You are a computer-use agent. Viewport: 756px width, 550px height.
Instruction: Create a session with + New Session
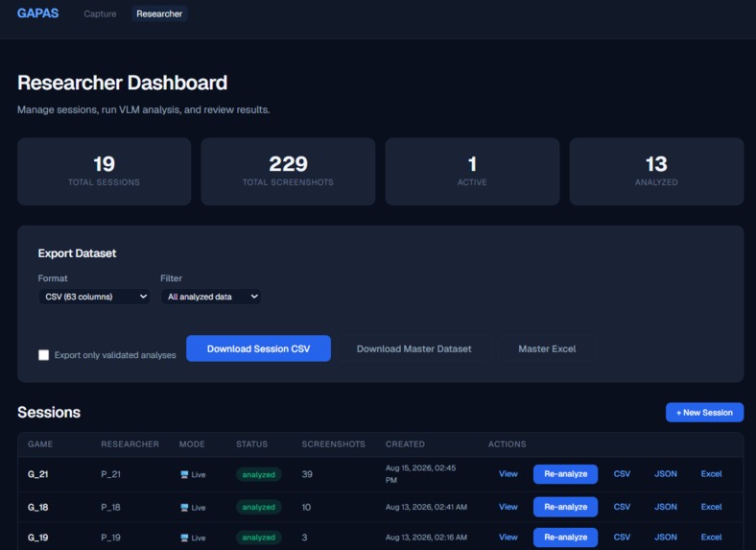click(704, 413)
